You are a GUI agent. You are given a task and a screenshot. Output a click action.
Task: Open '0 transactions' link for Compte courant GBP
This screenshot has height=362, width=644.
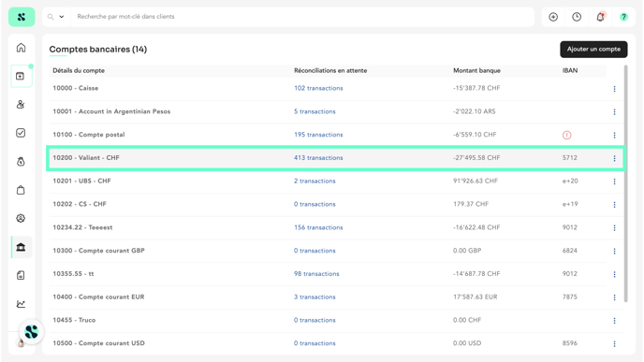[315, 251]
